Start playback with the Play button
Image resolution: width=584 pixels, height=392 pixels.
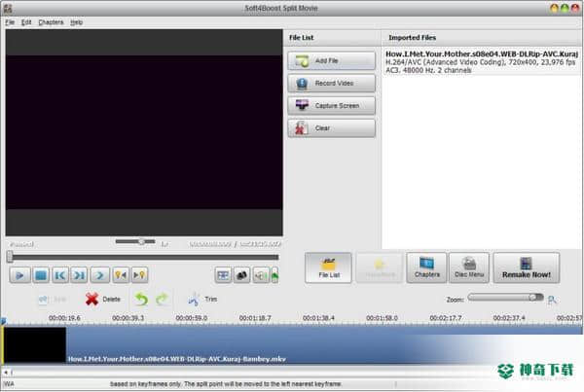[x=19, y=275]
